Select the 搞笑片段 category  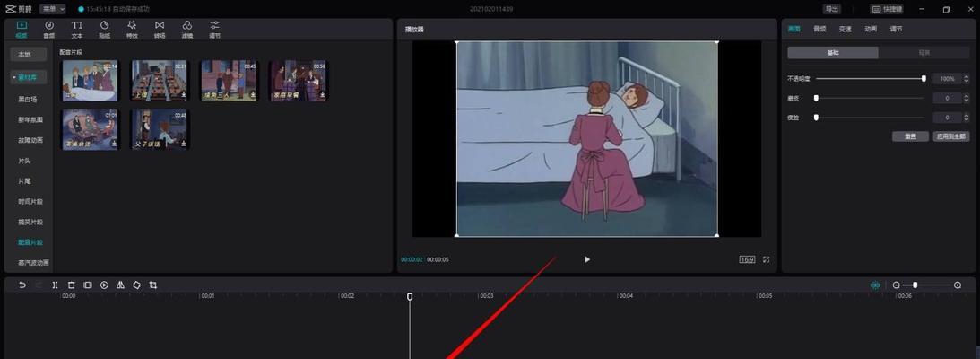point(30,222)
